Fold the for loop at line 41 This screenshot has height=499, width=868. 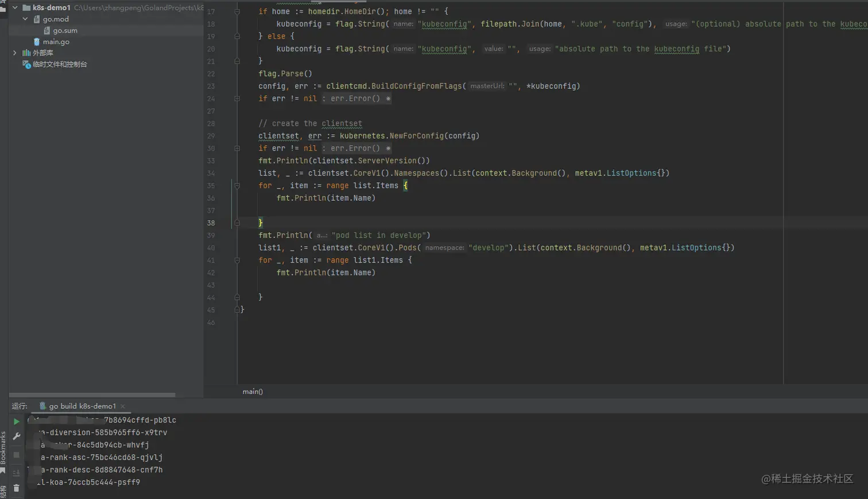pos(237,260)
